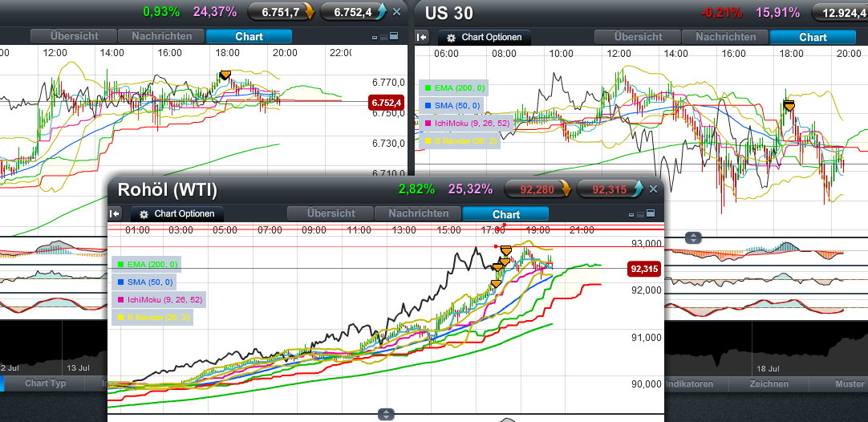
Task: Click up-down panel handle below Rohöl chart
Action: (x=387, y=414)
